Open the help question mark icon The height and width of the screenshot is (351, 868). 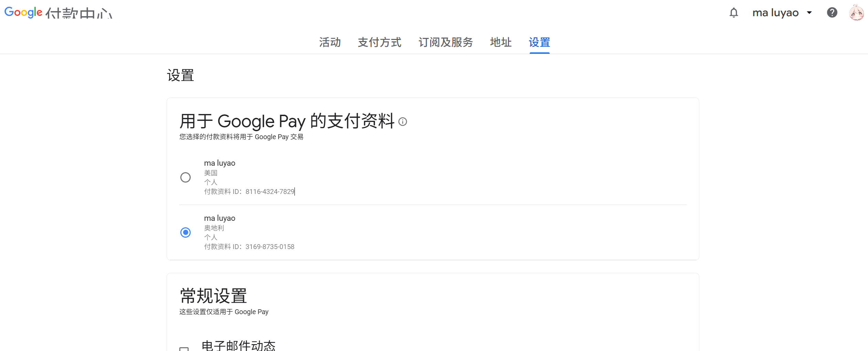click(832, 13)
